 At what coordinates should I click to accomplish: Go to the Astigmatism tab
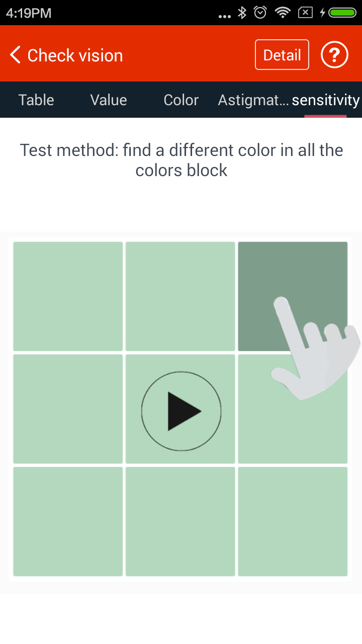click(x=253, y=100)
